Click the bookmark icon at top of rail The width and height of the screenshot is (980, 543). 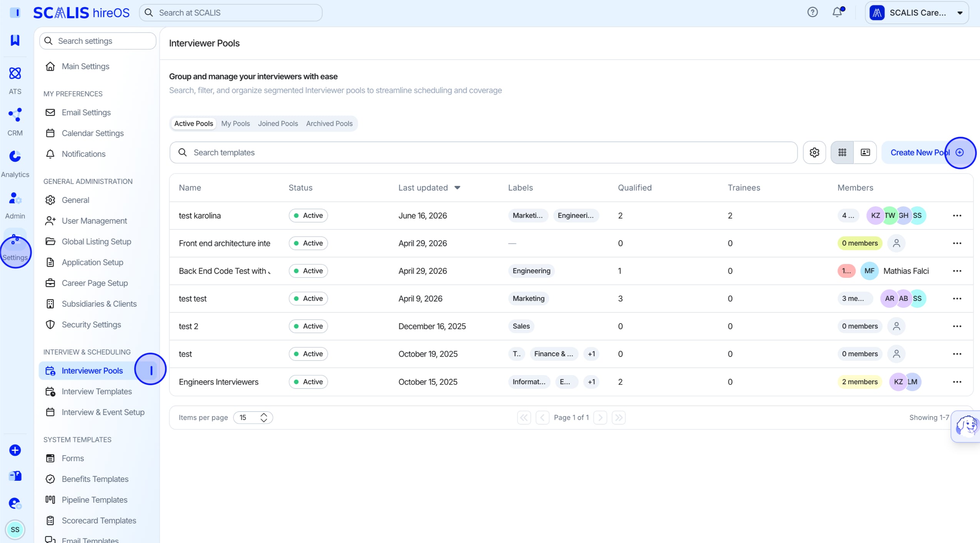click(x=15, y=40)
